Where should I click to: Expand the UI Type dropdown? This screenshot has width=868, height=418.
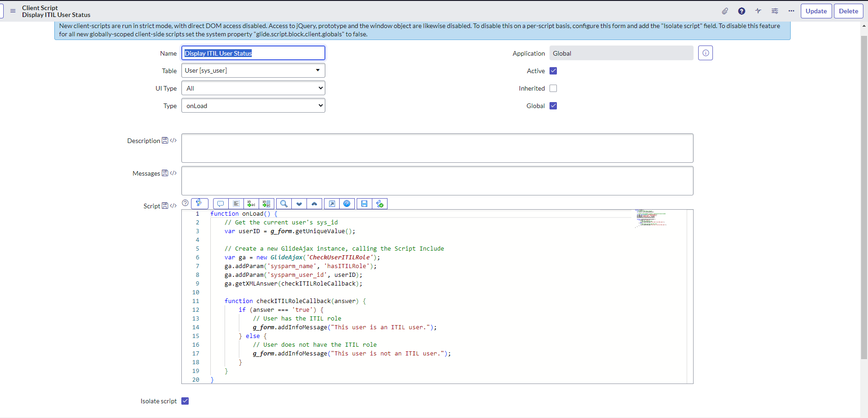(x=253, y=88)
